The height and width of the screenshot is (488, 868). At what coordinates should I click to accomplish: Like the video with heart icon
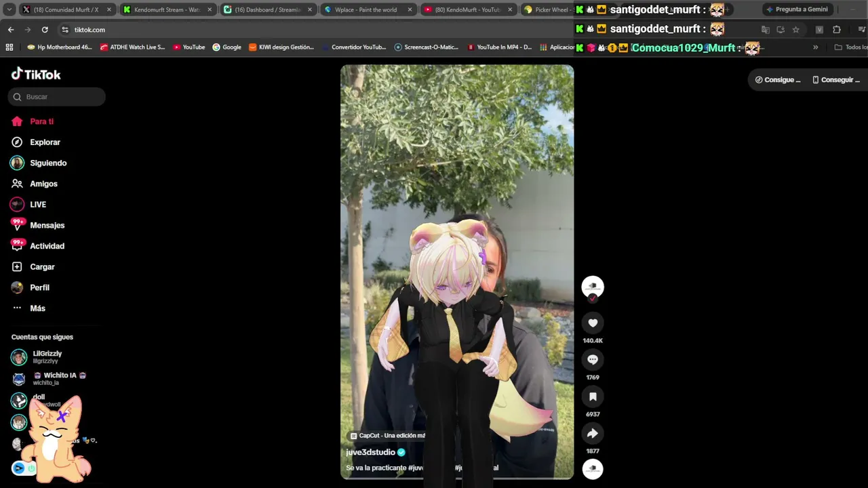(593, 323)
